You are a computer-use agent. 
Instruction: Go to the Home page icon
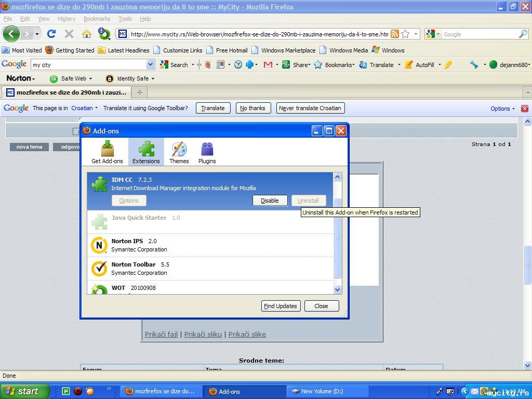(87, 34)
